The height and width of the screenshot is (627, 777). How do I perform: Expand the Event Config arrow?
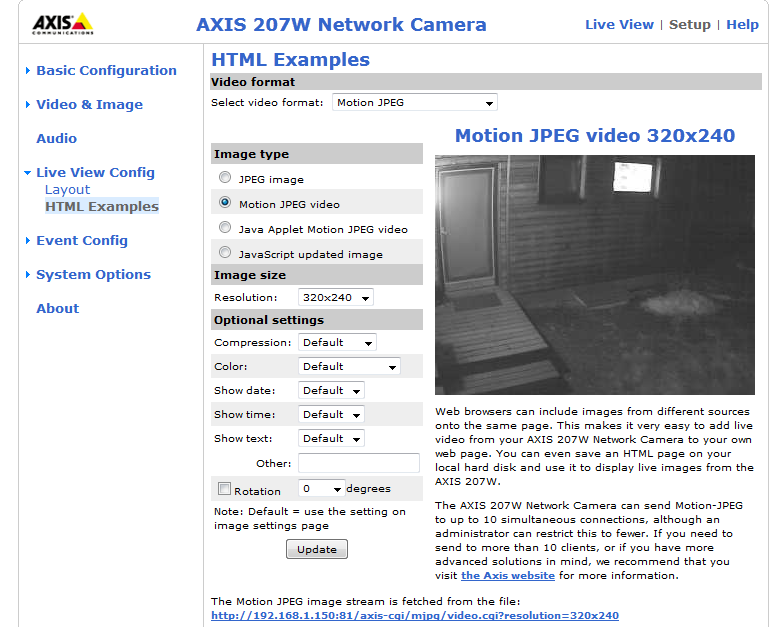(28, 240)
